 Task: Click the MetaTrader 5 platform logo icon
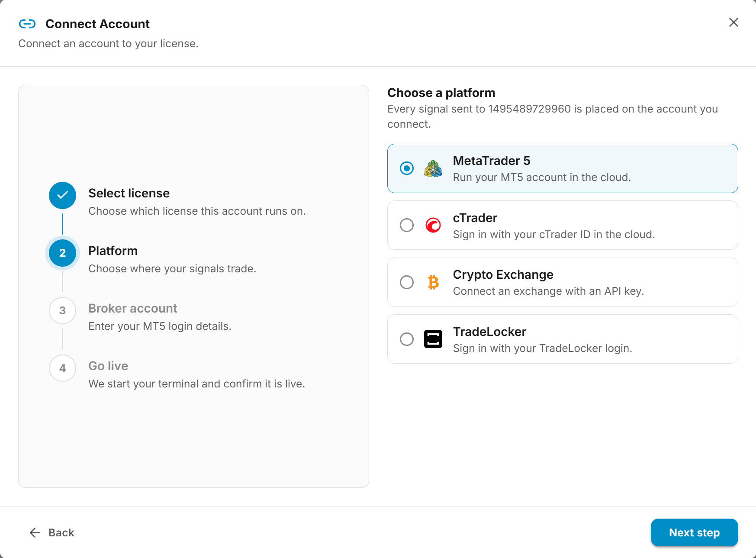point(433,168)
